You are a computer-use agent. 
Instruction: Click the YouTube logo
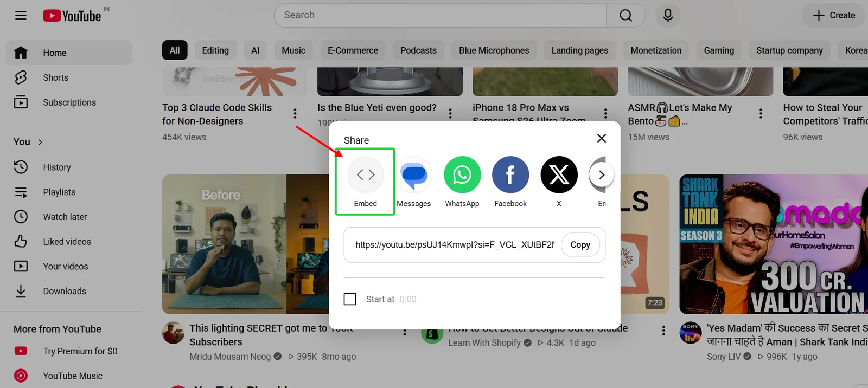tap(73, 16)
